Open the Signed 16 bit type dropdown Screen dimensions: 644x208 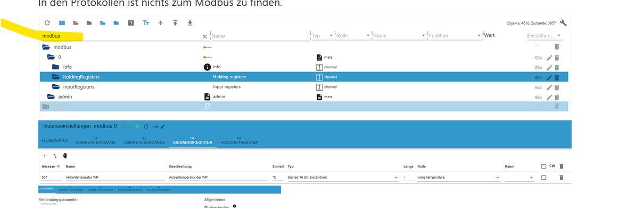[343, 178]
